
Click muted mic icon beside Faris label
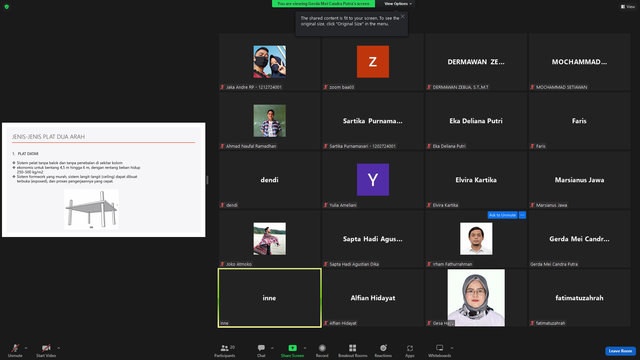[532, 146]
